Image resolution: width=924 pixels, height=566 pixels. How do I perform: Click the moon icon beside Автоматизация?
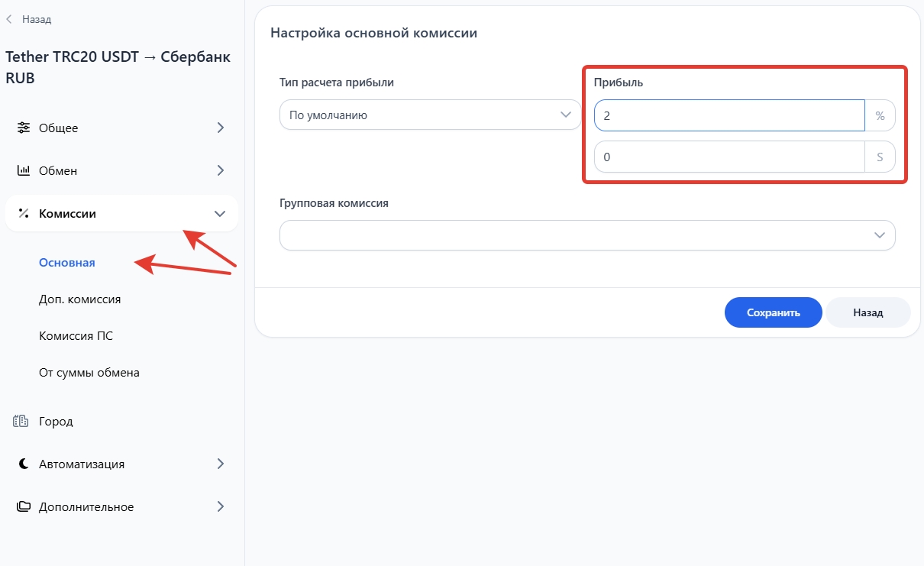click(x=24, y=464)
